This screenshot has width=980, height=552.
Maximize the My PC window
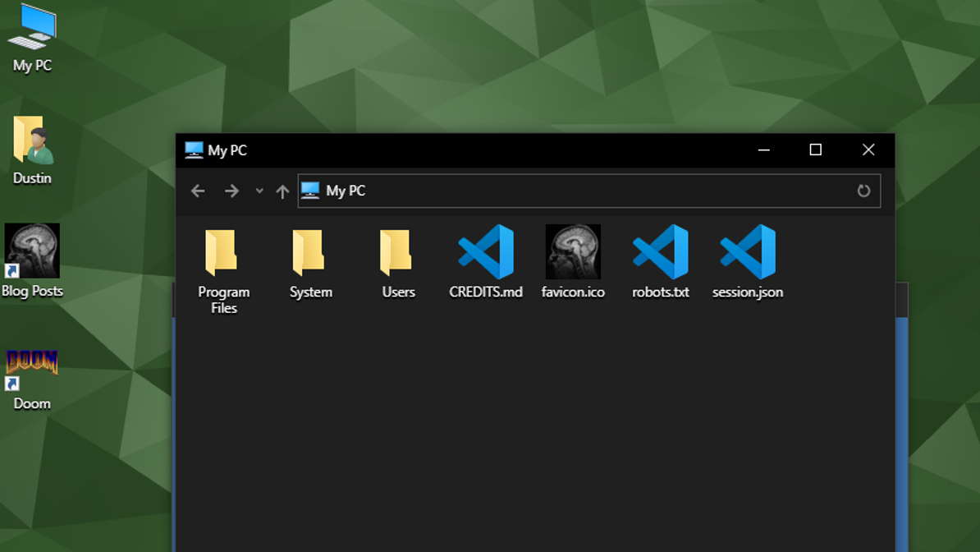815,149
